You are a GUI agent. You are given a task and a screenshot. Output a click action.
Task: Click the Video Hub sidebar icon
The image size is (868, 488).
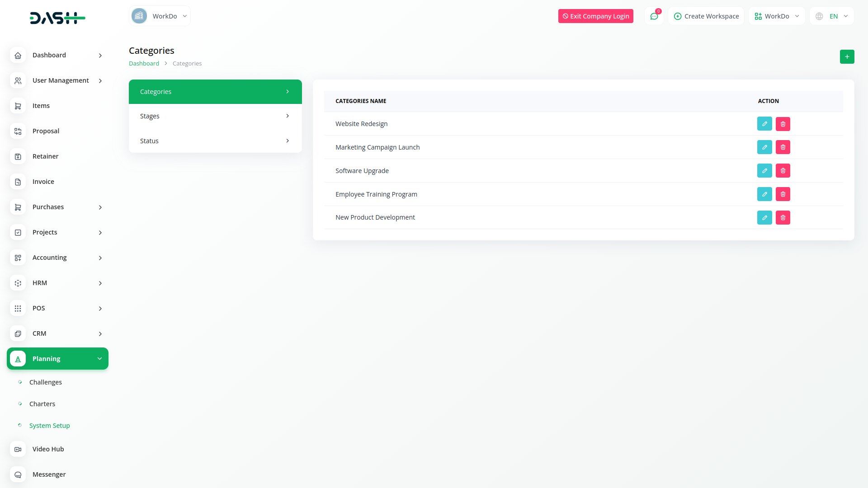pos(18,449)
